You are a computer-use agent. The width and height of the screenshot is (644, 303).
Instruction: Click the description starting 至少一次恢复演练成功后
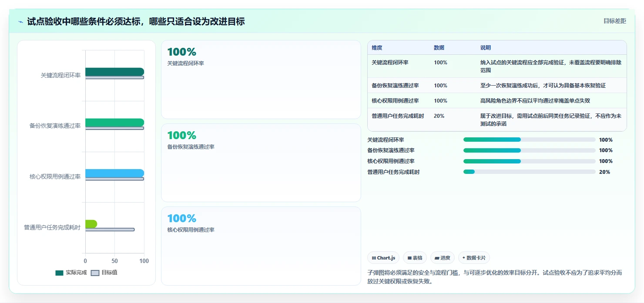click(x=543, y=86)
